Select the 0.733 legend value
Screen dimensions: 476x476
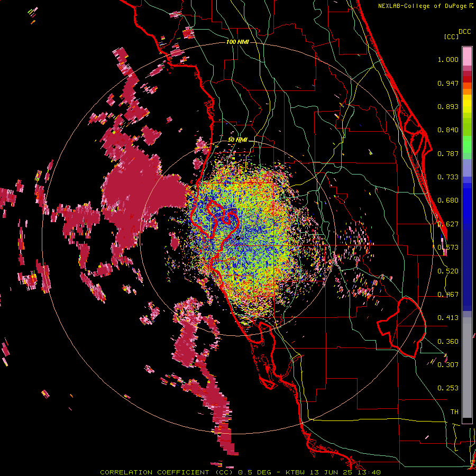(x=448, y=177)
